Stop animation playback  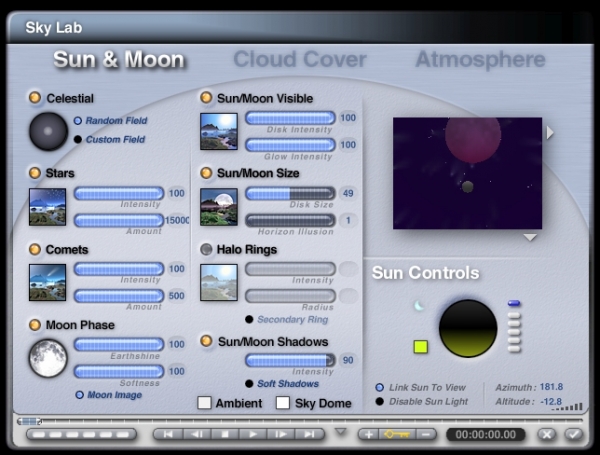coord(225,434)
